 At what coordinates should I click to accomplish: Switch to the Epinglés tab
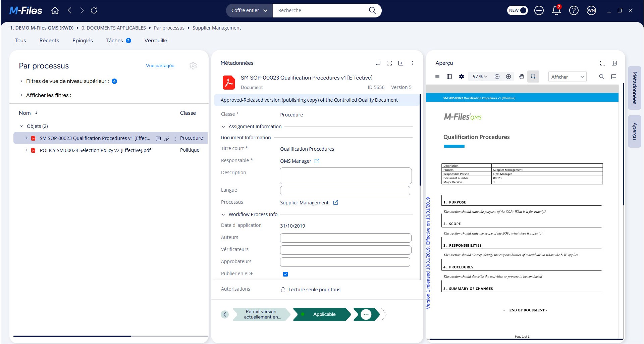(83, 41)
